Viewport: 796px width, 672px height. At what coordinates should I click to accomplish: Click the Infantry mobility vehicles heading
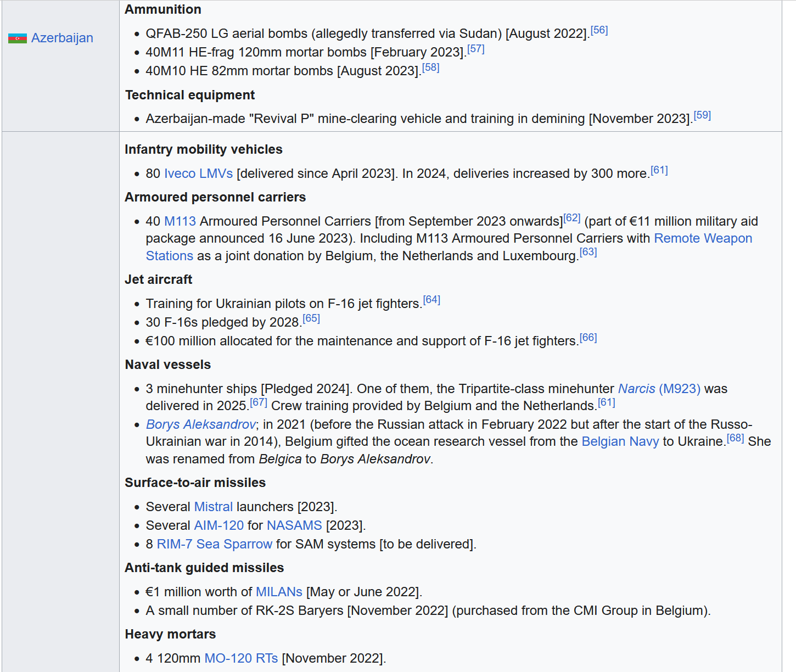tap(204, 149)
